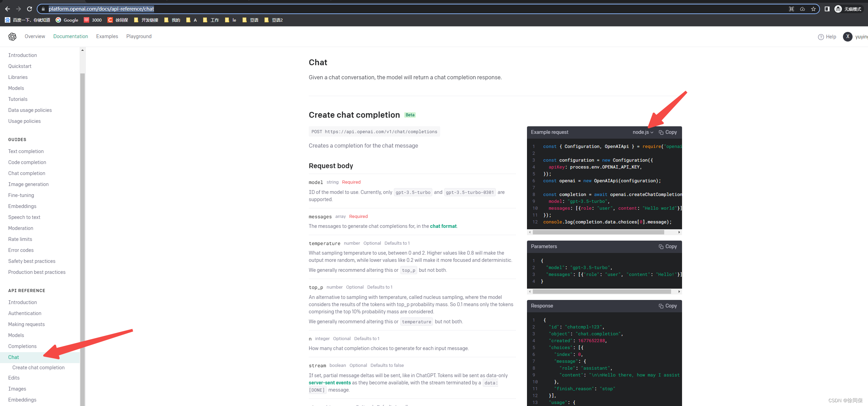Screen dimensions: 868x406
Task: Open the 工作 bookmark folder
Action: [211, 20]
